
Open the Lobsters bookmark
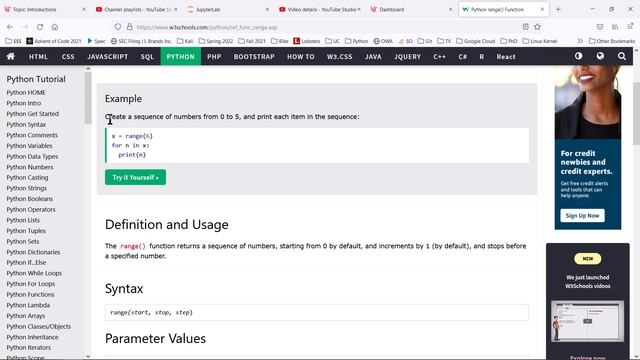307,41
